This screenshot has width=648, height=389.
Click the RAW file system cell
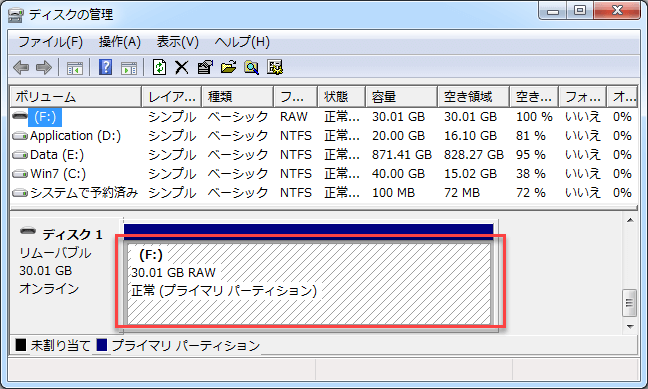click(x=294, y=117)
